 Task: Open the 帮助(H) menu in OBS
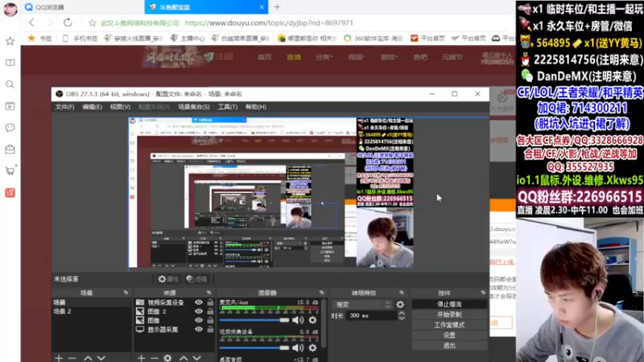coord(255,107)
